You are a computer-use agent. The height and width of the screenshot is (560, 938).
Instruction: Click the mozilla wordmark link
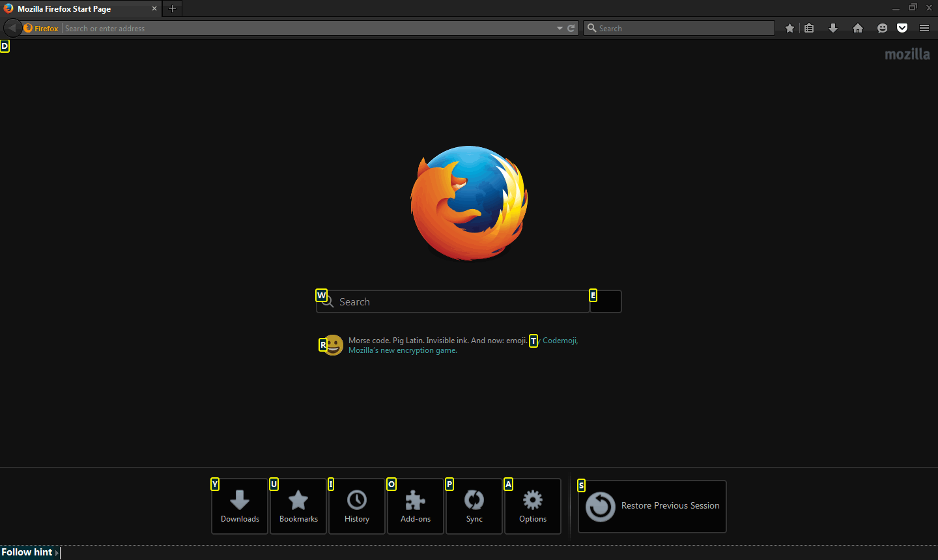click(x=907, y=54)
